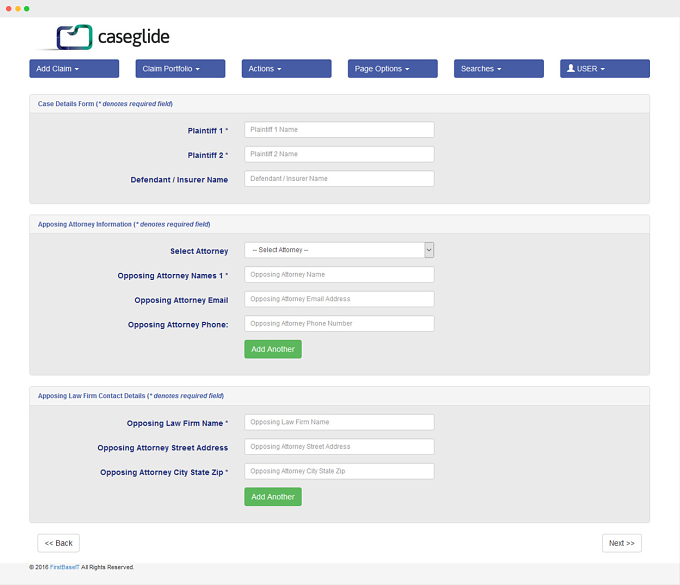
Task: Select the Opposing Attorney Street Address field
Action: (x=339, y=447)
